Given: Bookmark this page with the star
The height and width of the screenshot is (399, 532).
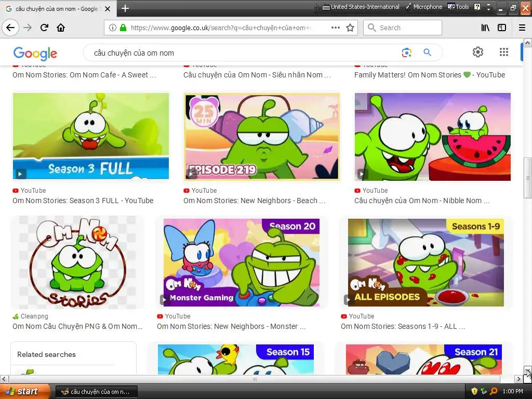Looking at the screenshot, I should 350,28.
